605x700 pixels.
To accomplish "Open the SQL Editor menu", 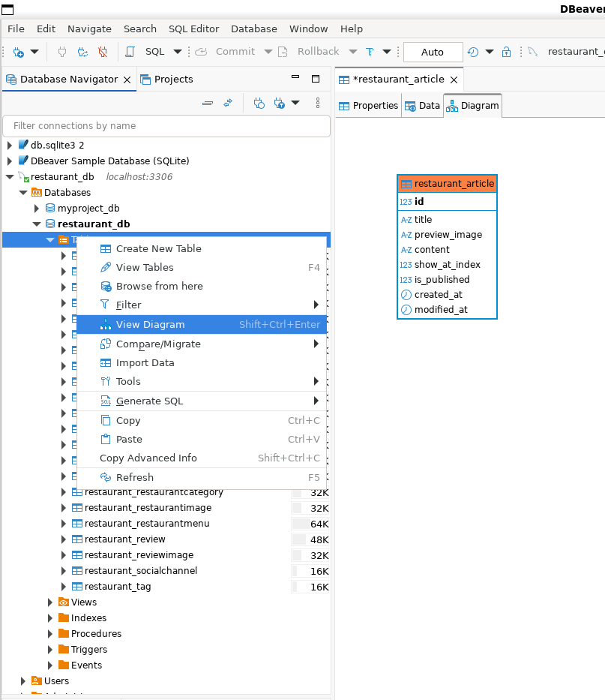I will [x=193, y=29].
